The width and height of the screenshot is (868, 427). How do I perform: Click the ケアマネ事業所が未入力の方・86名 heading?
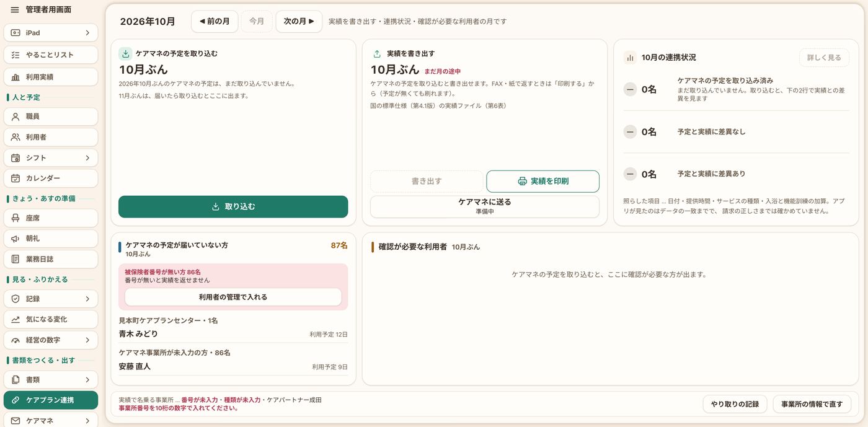coord(174,353)
